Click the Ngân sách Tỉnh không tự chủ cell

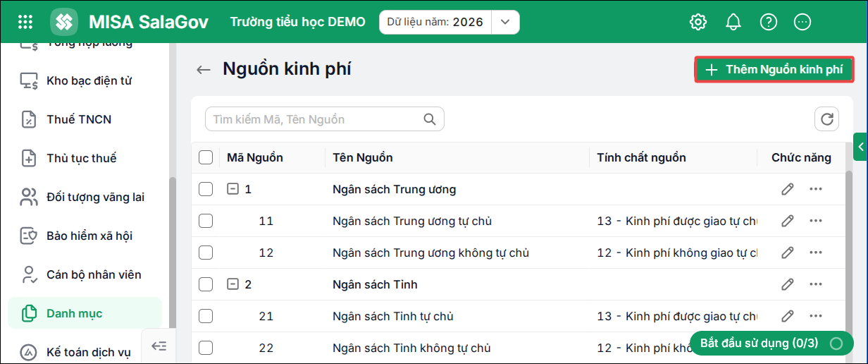coord(411,348)
